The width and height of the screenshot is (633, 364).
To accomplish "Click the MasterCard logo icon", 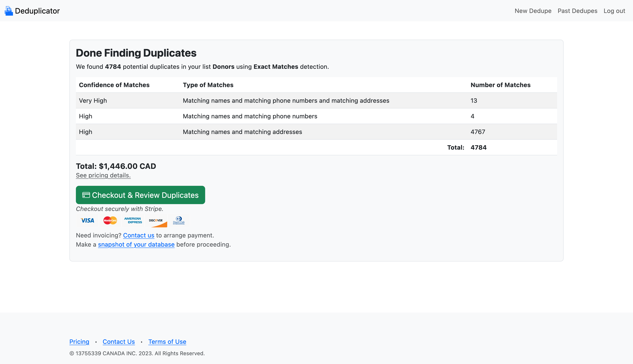I will [110, 220].
